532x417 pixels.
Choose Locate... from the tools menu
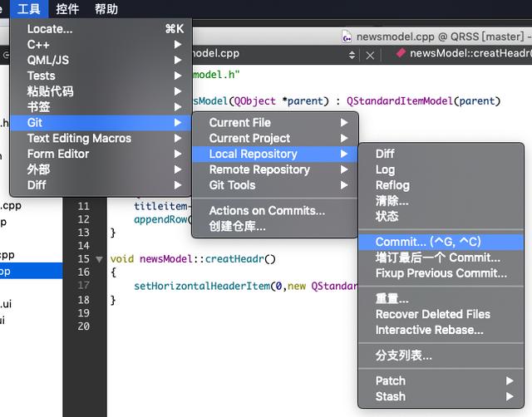point(101,29)
